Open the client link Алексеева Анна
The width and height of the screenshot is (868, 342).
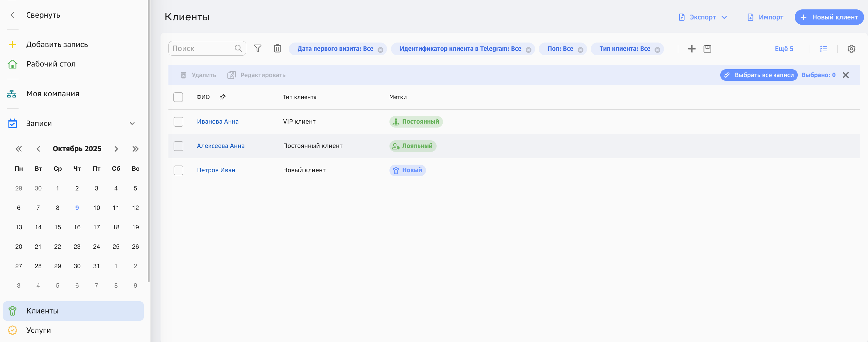tap(221, 146)
